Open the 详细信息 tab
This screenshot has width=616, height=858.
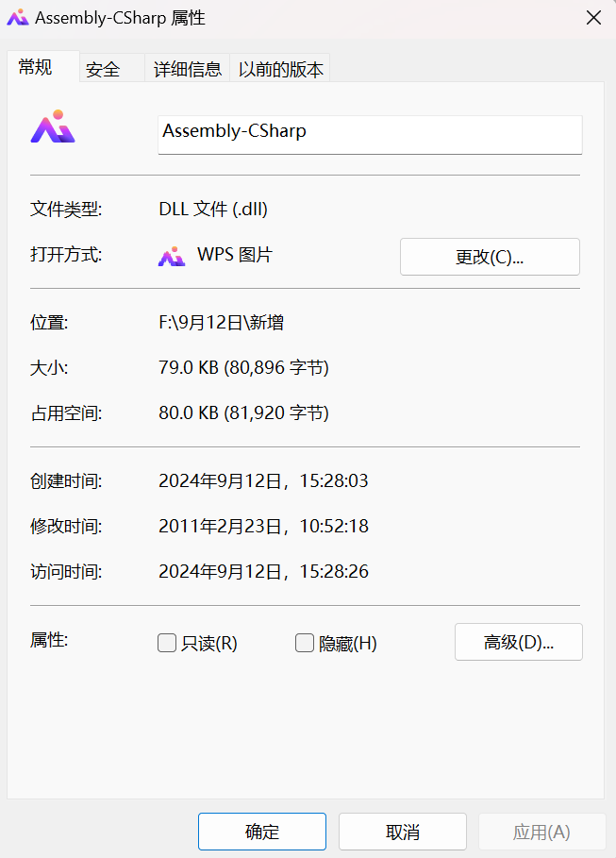(x=188, y=69)
